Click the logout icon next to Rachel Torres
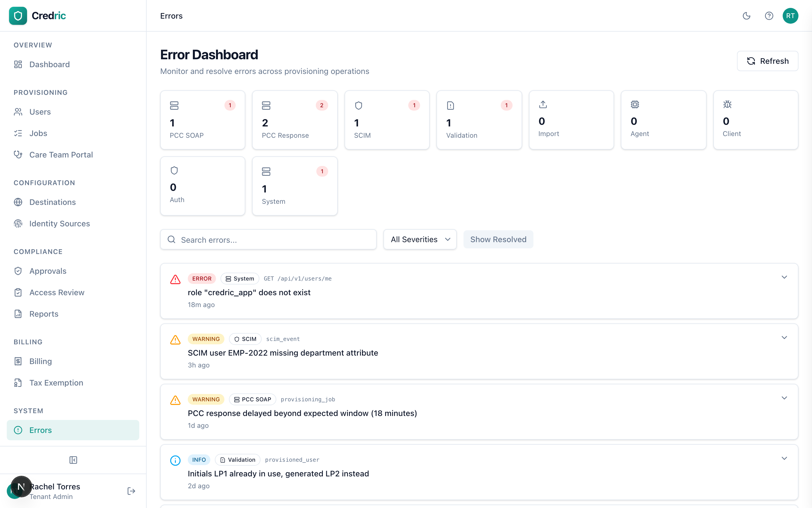812x508 pixels. [131, 491]
